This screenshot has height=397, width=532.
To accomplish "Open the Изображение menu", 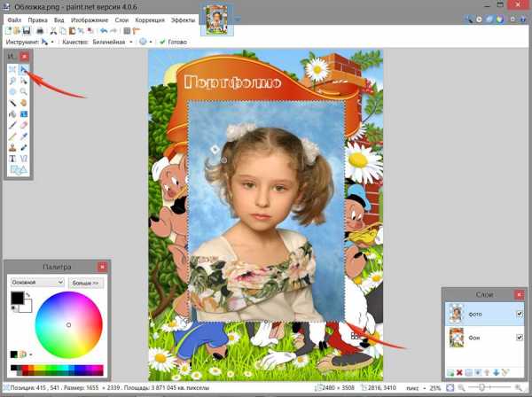I will 90,20.
